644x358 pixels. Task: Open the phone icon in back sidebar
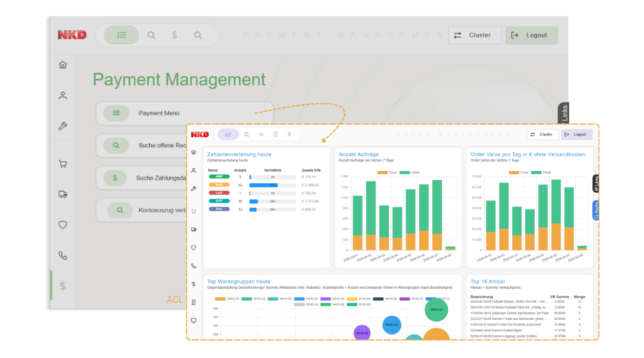pos(63,255)
